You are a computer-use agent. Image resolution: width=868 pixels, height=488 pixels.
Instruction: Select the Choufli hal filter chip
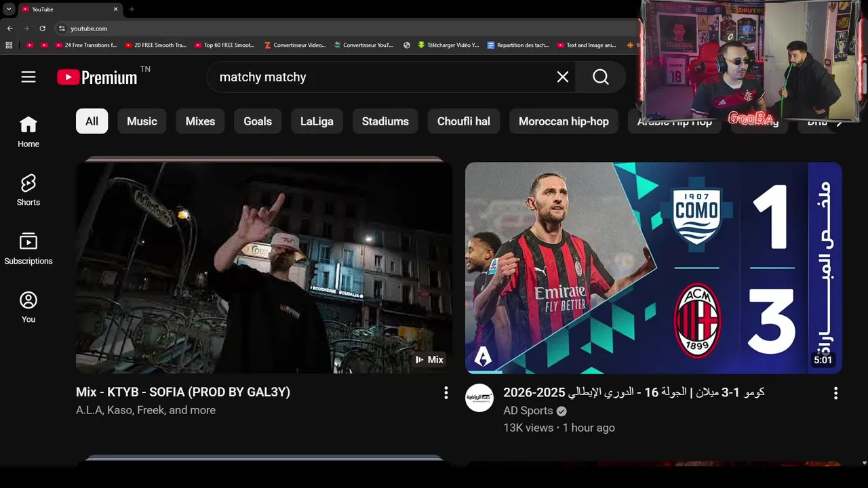click(x=464, y=121)
